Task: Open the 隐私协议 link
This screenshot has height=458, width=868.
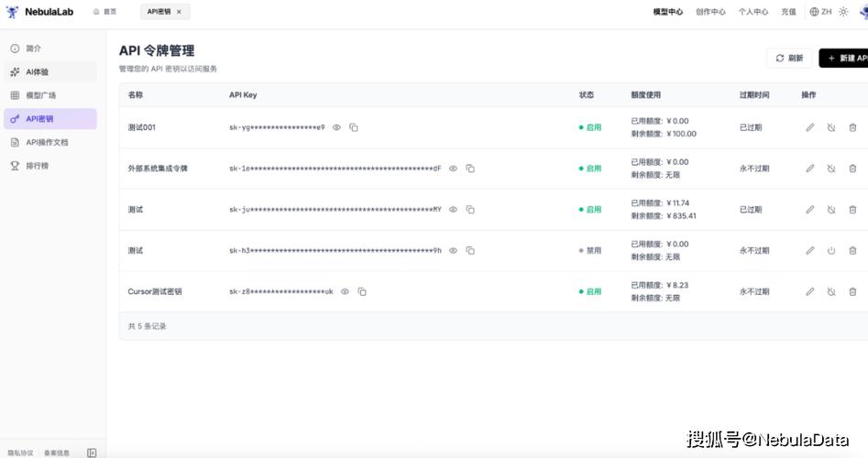Action: coord(20,453)
